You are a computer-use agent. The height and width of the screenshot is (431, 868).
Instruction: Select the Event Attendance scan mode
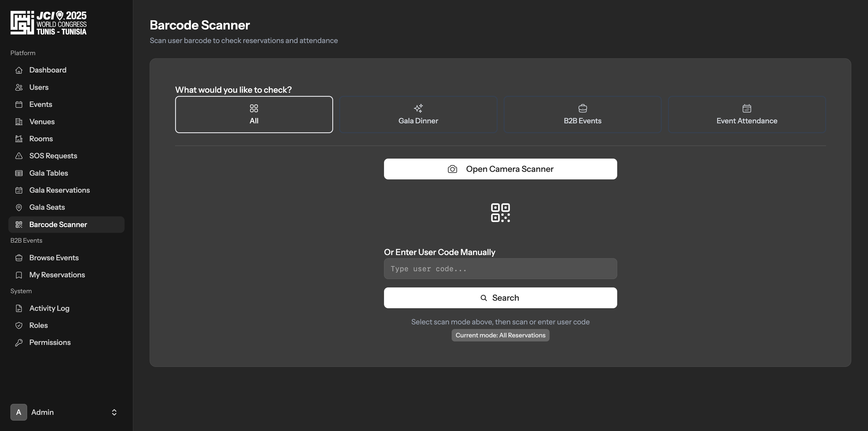point(747,115)
